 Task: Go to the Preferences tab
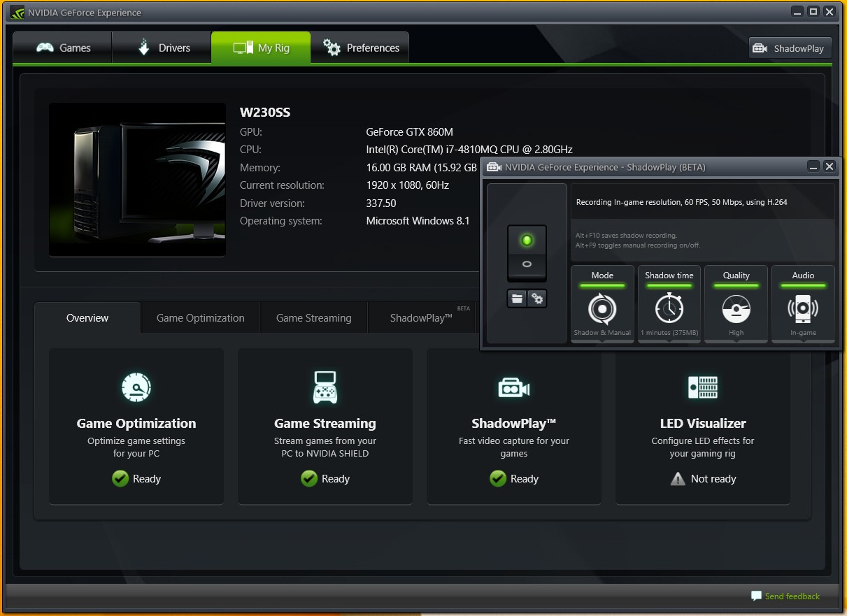coord(360,48)
